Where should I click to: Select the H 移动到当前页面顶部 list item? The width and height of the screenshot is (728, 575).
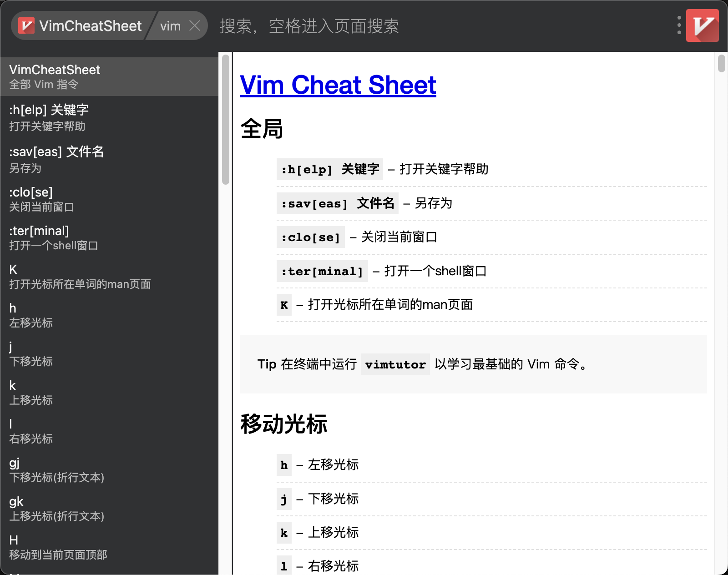pyautogui.click(x=109, y=547)
